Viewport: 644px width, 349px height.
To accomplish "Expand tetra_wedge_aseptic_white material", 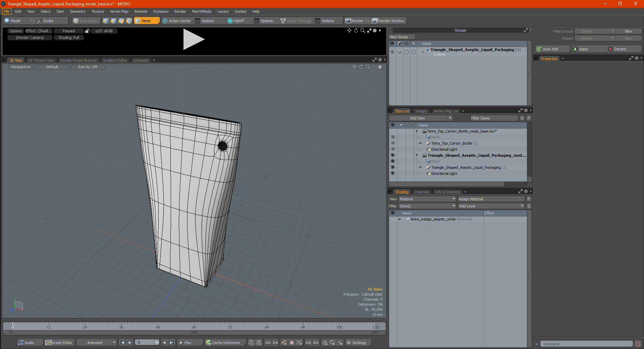I will (x=400, y=219).
